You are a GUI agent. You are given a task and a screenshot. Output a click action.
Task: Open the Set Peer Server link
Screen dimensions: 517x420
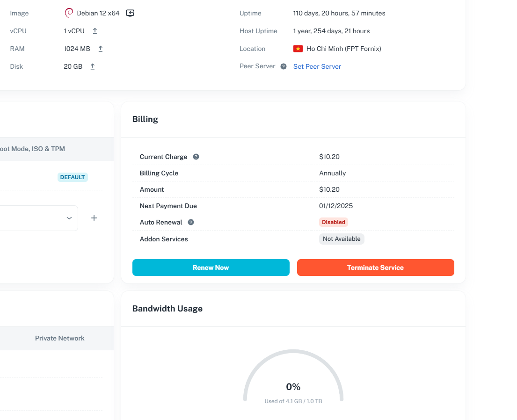pyautogui.click(x=317, y=66)
